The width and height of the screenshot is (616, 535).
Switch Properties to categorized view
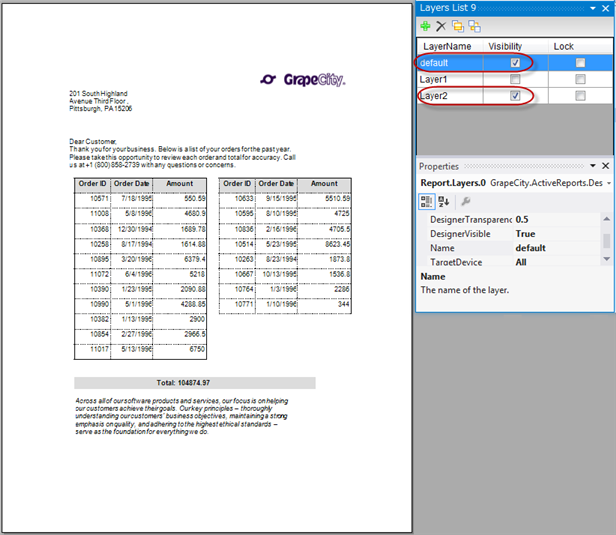tap(427, 202)
